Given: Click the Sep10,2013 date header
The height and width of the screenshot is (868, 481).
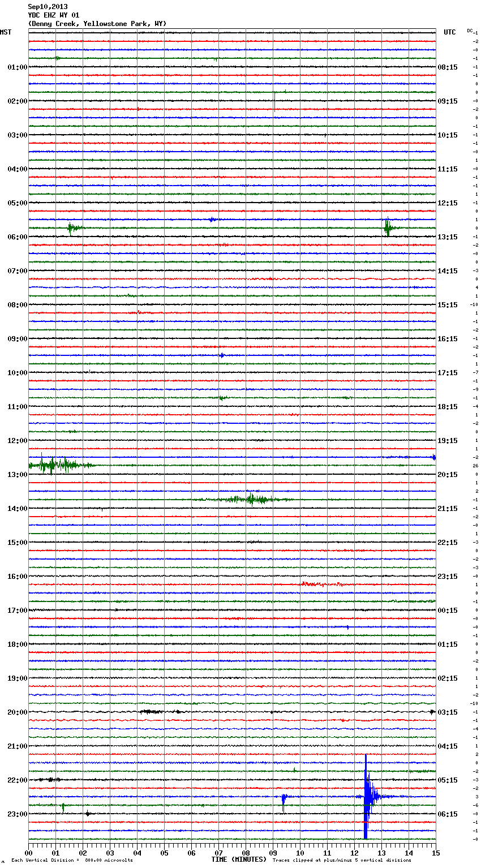Looking at the screenshot, I should point(48,7).
